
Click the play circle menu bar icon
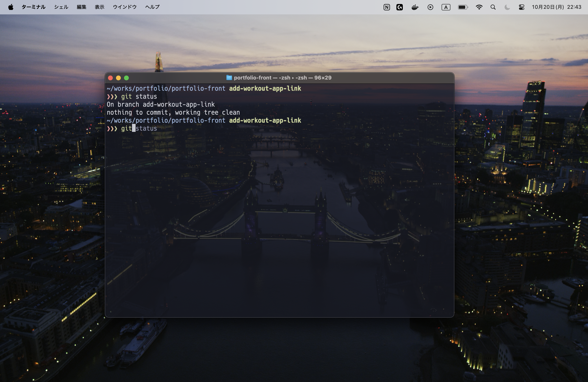pos(430,7)
